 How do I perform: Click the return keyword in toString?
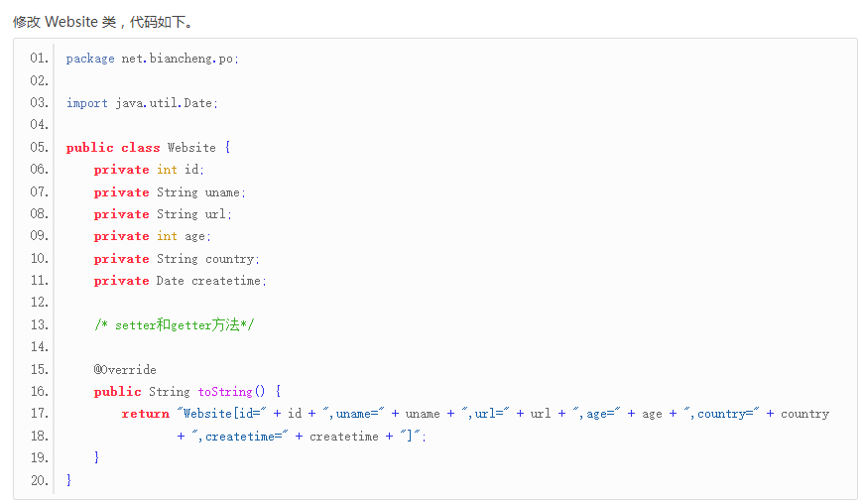coord(146,414)
